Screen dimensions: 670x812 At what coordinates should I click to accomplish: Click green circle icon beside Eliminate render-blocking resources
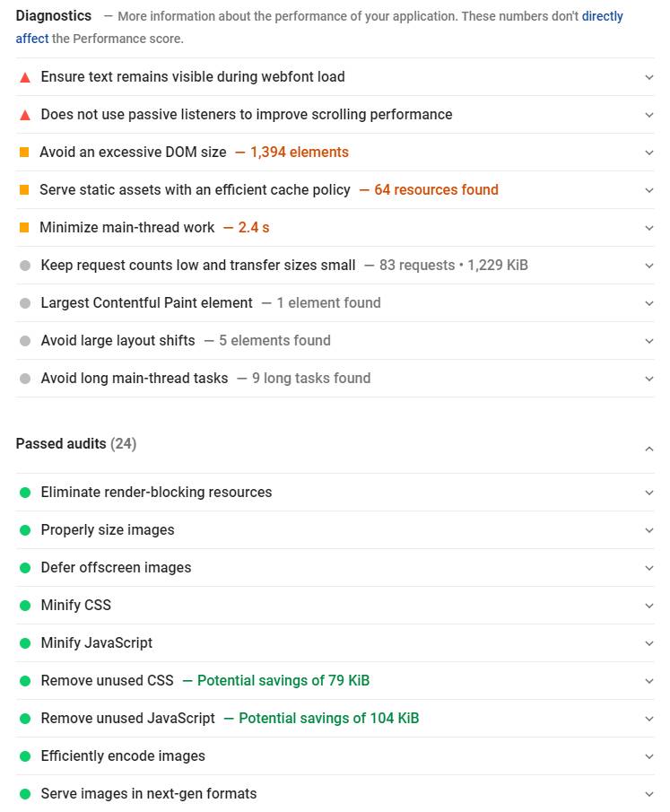(x=25, y=493)
